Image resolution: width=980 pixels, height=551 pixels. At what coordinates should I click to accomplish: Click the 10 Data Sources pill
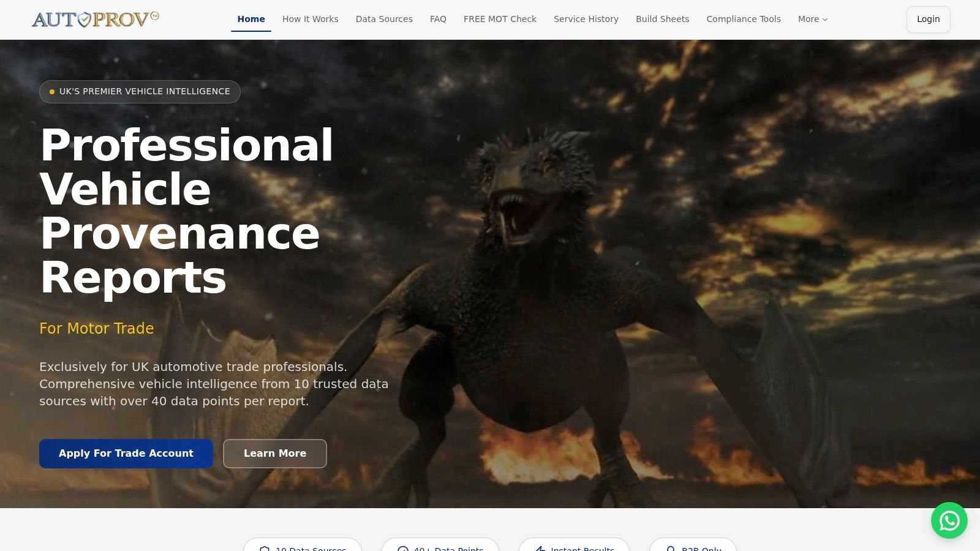[303, 544]
